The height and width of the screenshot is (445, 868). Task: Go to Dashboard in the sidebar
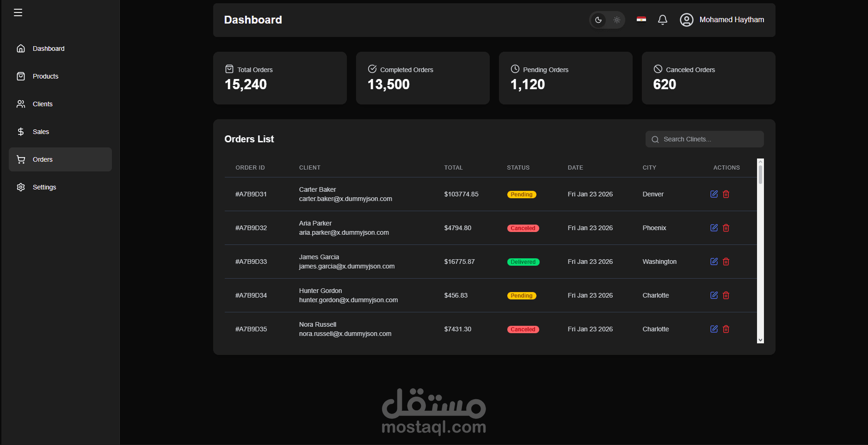tap(60, 49)
